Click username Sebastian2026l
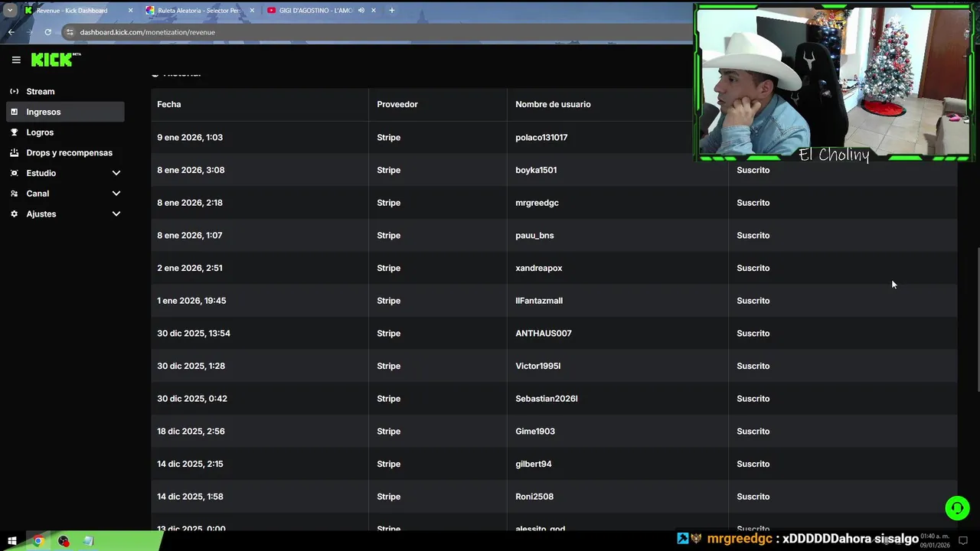 [547, 399]
